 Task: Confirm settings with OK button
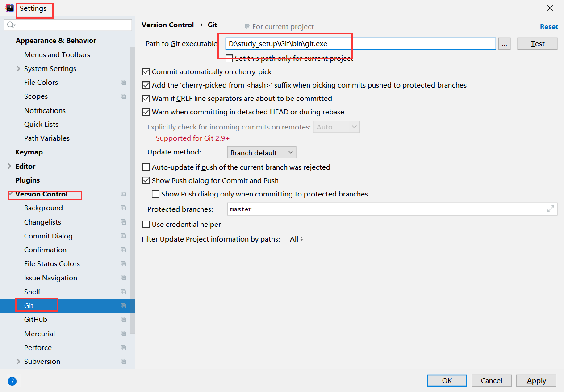pyautogui.click(x=447, y=380)
